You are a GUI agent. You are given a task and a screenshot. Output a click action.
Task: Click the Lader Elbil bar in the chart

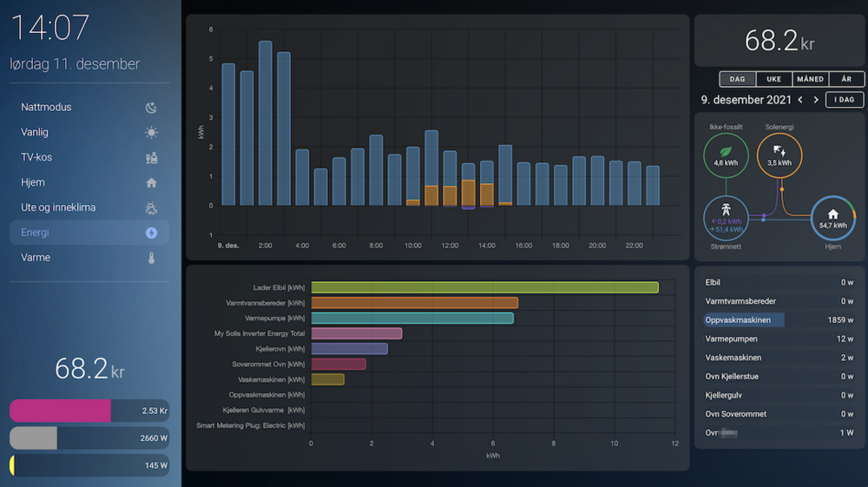point(484,287)
